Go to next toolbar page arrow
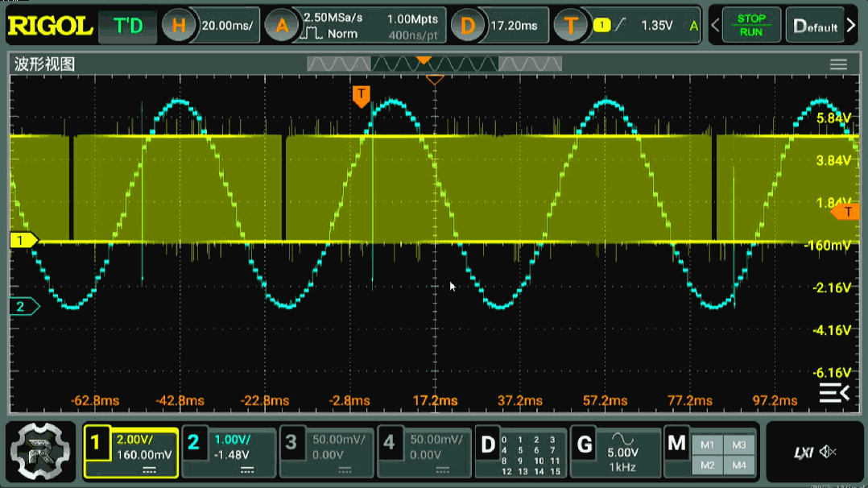This screenshot has width=868, height=488. click(851, 26)
